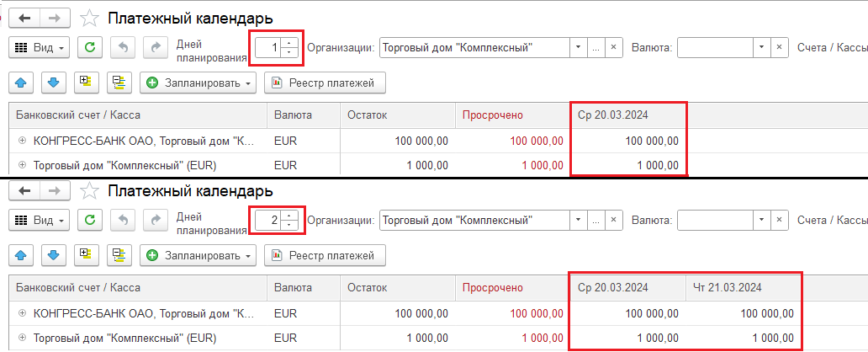The width and height of the screenshot is (868, 352).
Task: Click the blue up arrow in the upper toolbar
Action: coord(22,83)
